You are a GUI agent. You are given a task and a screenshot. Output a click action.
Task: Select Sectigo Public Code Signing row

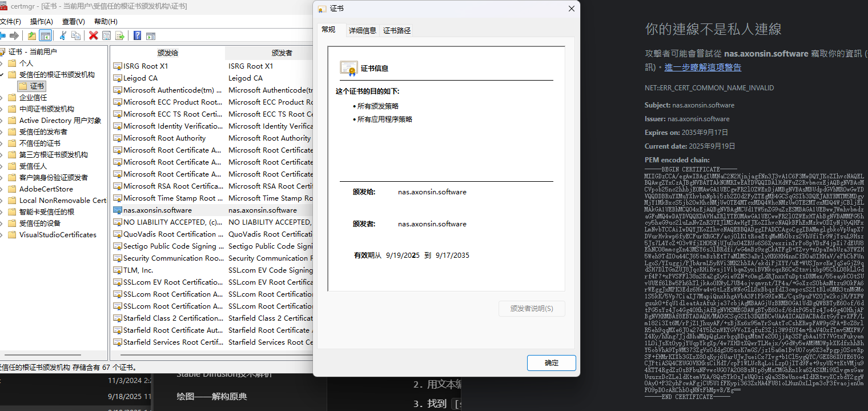click(212, 246)
